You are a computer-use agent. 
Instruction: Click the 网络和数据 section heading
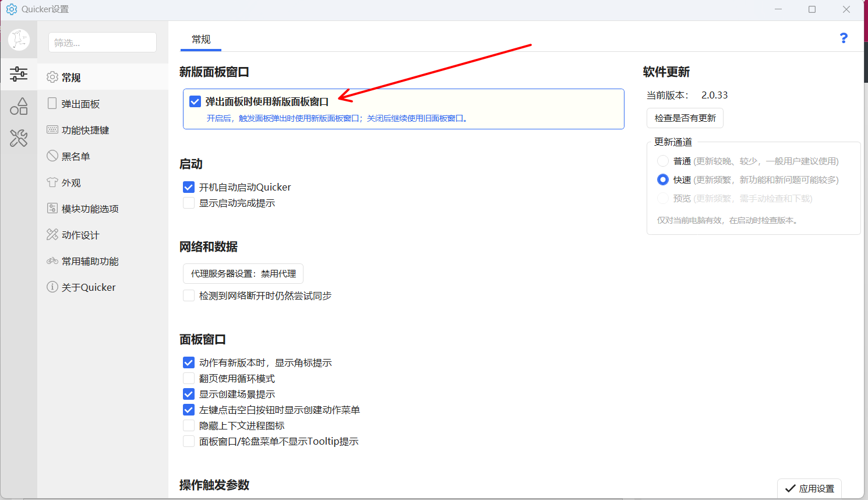click(x=209, y=247)
